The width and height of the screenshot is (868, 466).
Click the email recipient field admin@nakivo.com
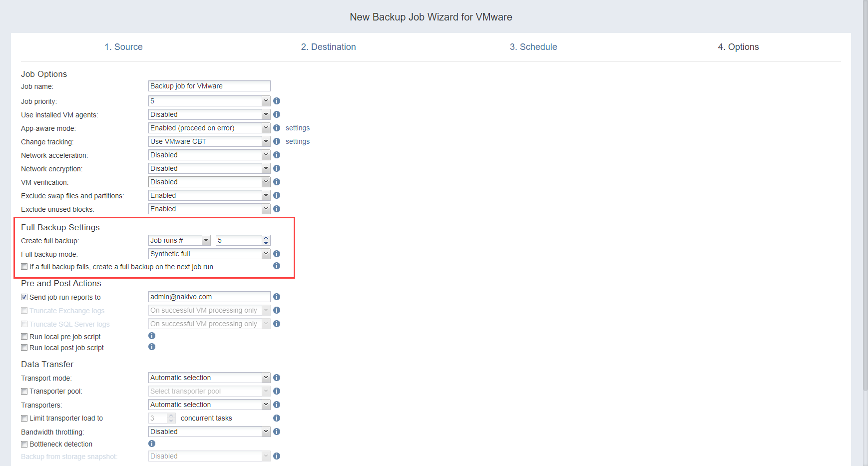click(209, 297)
